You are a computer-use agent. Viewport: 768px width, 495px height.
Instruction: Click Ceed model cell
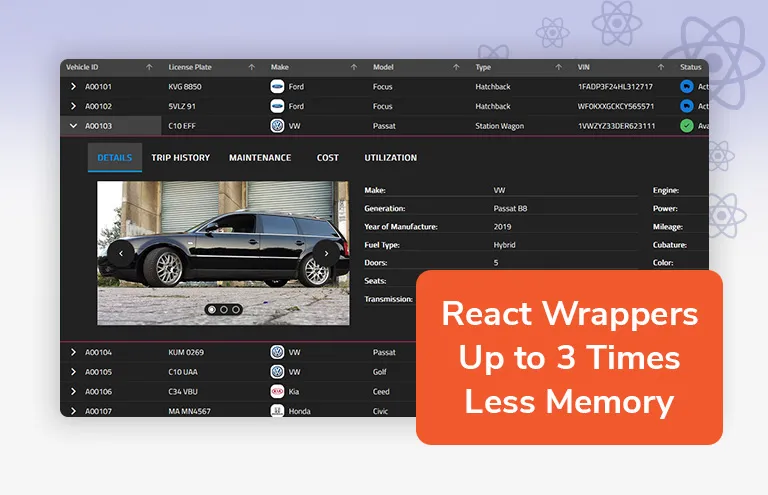[381, 391]
